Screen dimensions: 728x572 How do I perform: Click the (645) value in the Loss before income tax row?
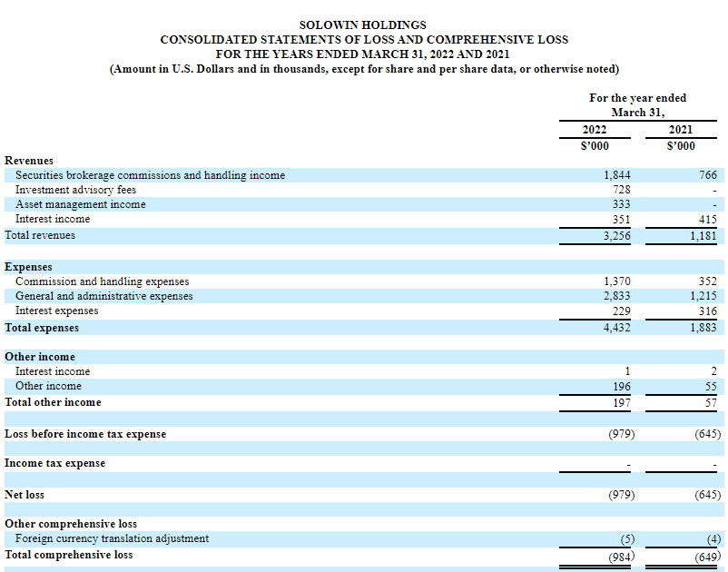[707, 434]
